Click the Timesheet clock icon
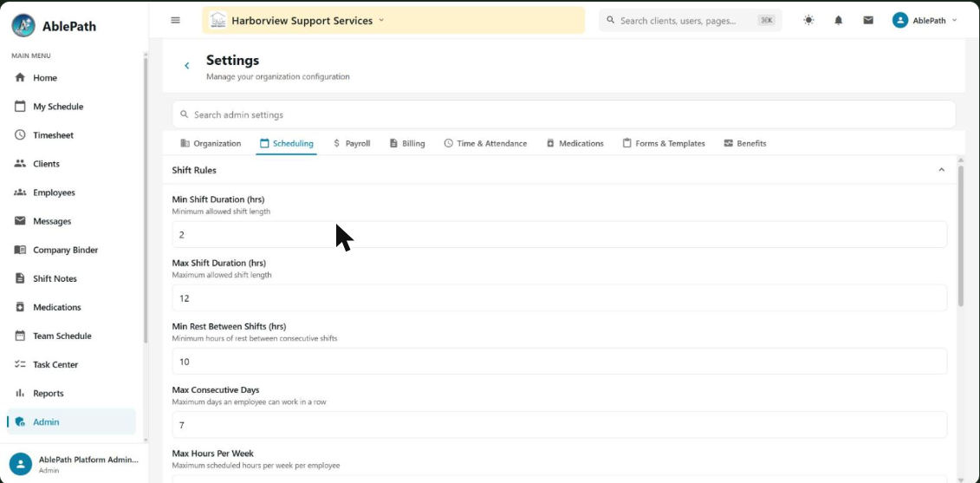 pyautogui.click(x=20, y=135)
